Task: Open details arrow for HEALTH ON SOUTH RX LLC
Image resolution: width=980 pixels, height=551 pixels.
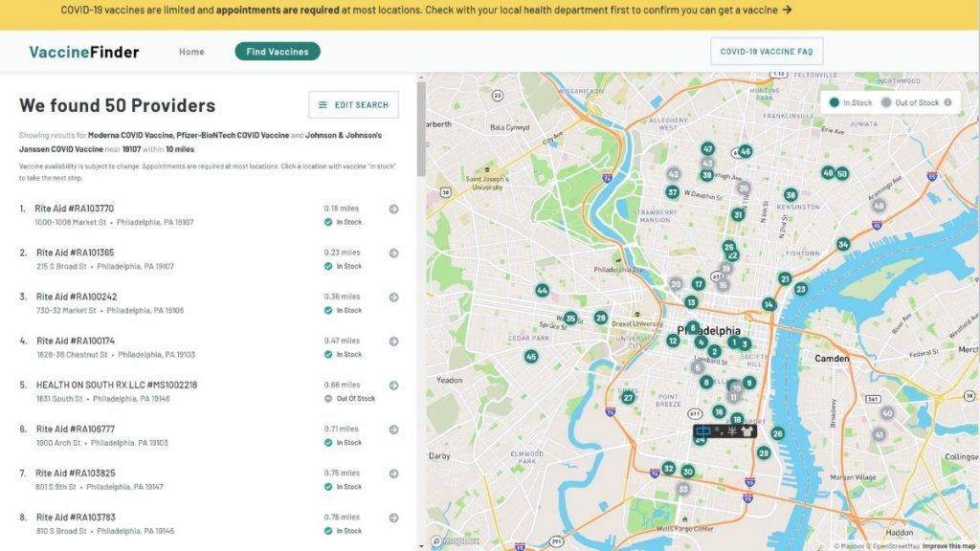Action: [393, 386]
